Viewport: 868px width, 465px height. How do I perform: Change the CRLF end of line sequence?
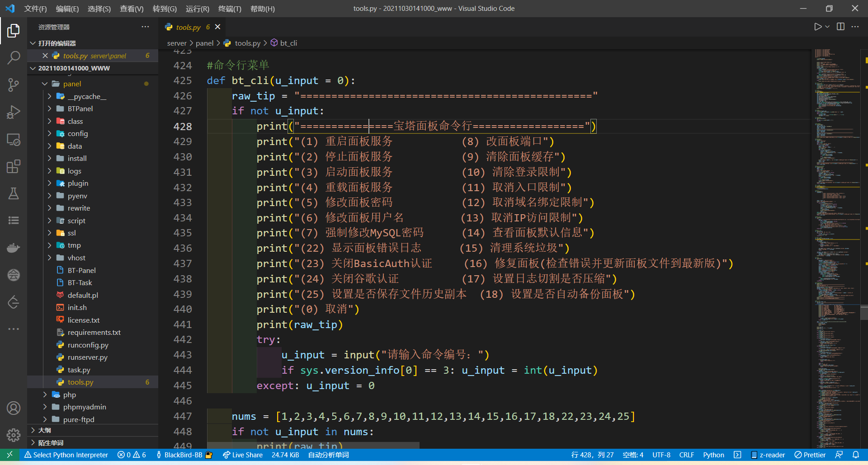coord(686,455)
